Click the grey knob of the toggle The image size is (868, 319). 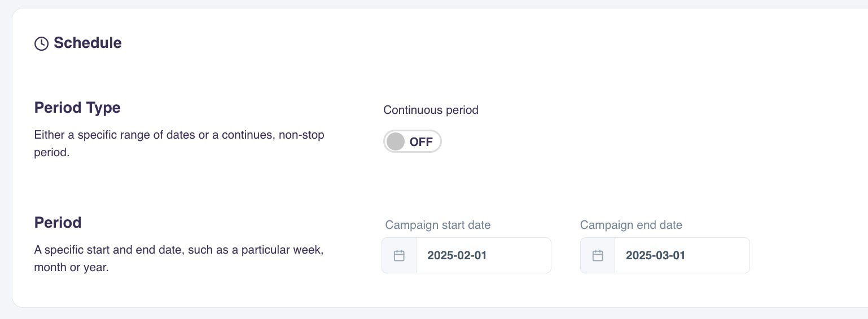(x=396, y=141)
